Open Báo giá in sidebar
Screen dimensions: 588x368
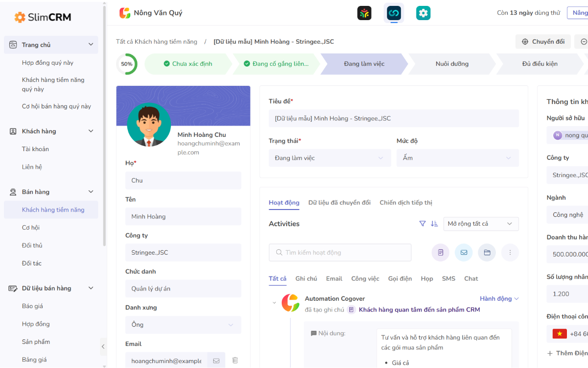32,306
